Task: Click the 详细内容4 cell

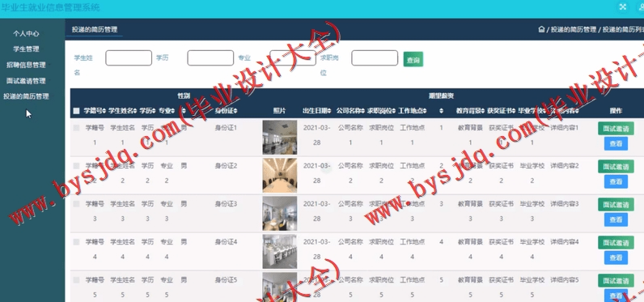Action: click(565, 242)
